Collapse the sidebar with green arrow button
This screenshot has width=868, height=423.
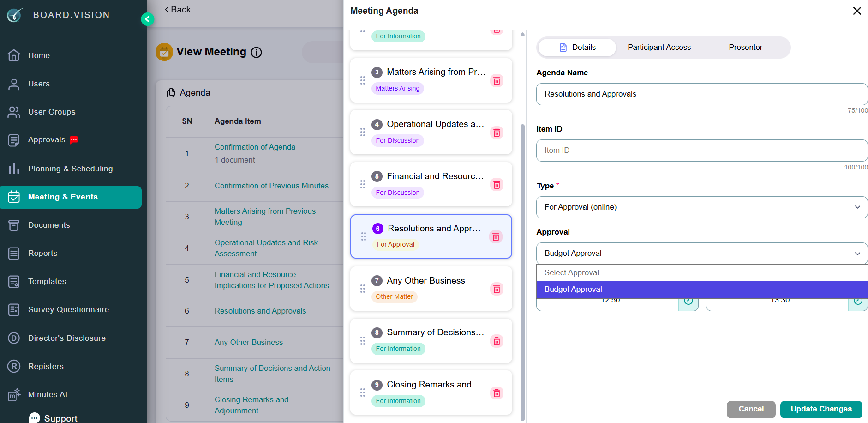147,19
